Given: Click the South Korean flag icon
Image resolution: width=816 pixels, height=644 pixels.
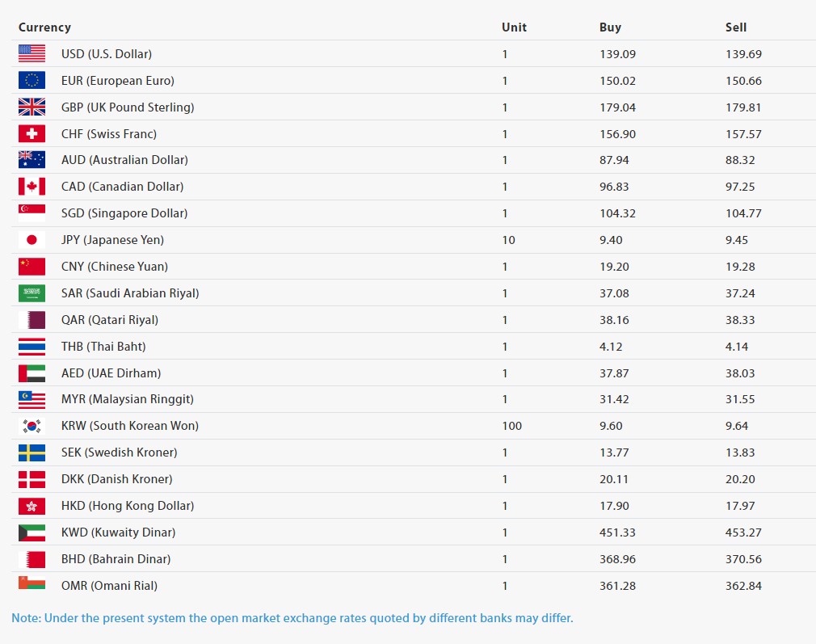Looking at the screenshot, I should tap(32, 426).
